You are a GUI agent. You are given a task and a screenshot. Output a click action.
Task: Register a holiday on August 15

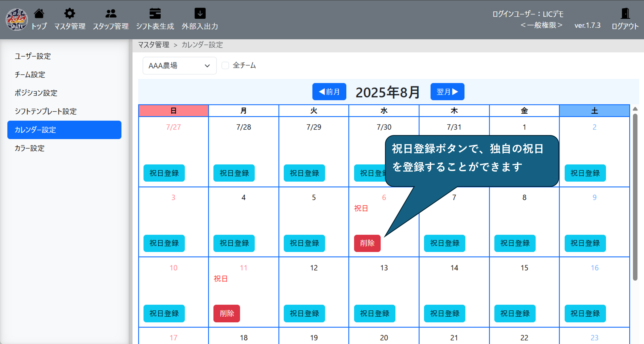[515, 313]
